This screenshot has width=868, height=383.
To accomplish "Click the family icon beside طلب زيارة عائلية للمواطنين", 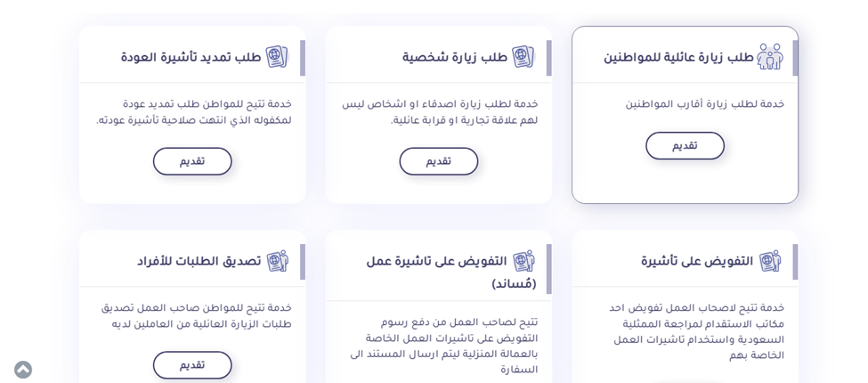I will point(770,57).
